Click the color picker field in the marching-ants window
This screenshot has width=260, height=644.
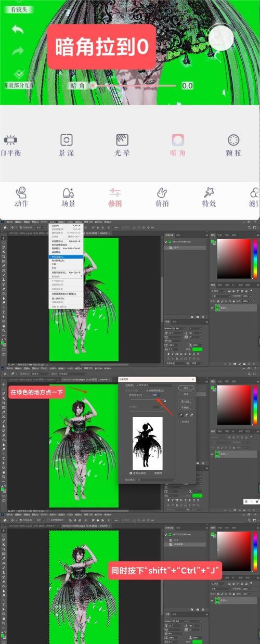(x=234, y=551)
